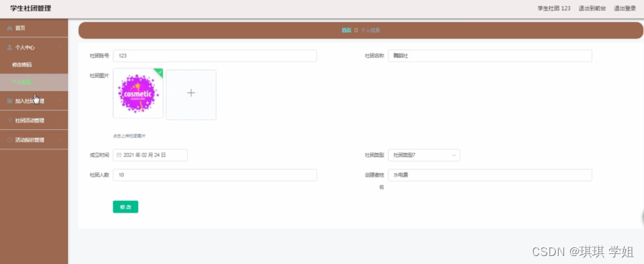Screen dimensions: 644x264
Task: Click the 首页 breadcrumb link
Action: point(347,31)
